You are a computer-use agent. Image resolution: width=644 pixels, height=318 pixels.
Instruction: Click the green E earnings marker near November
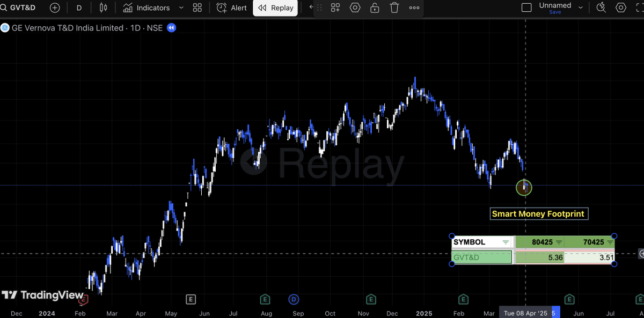coord(370,299)
